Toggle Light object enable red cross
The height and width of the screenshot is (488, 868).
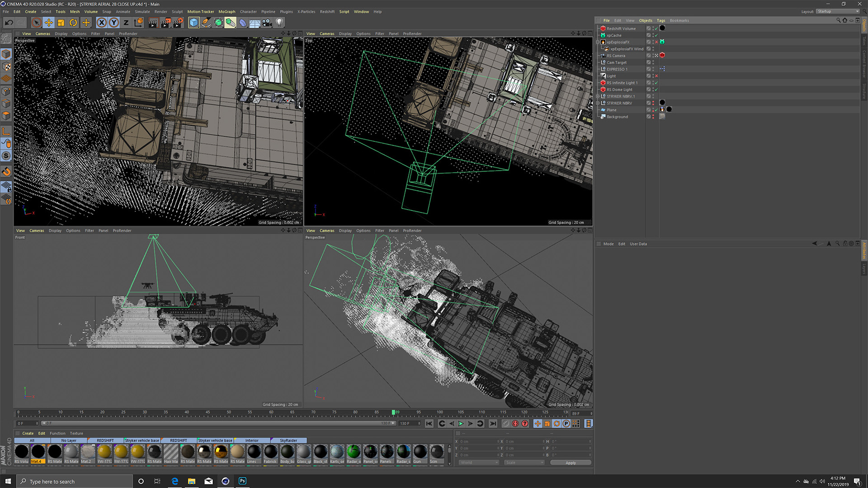pyautogui.click(x=656, y=76)
